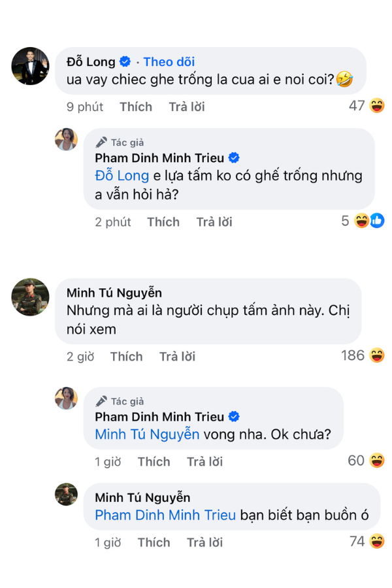View the 60 haha reactions
392x588 pixels.
point(366,461)
